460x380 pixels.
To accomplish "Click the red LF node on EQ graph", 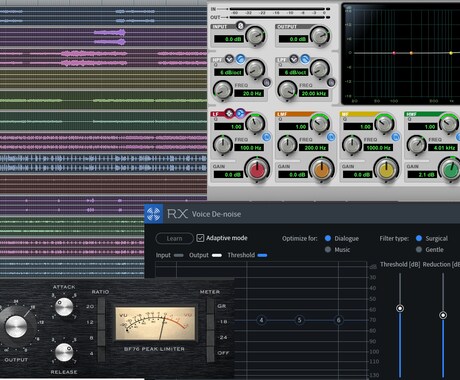I will [394, 53].
